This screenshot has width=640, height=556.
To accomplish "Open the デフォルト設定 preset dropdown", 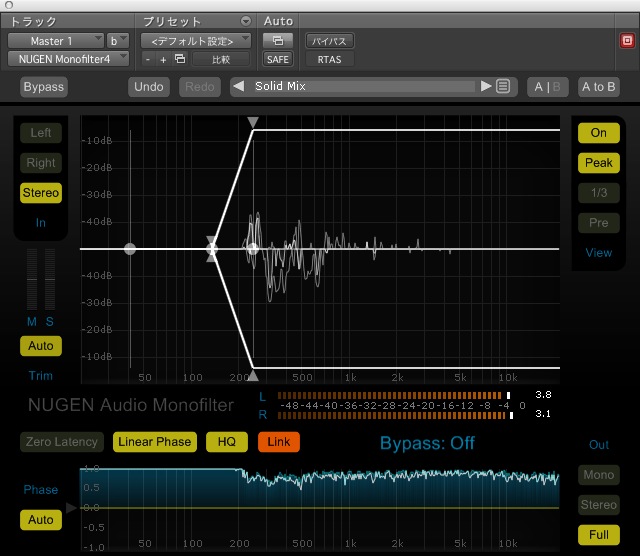I will [x=196, y=41].
